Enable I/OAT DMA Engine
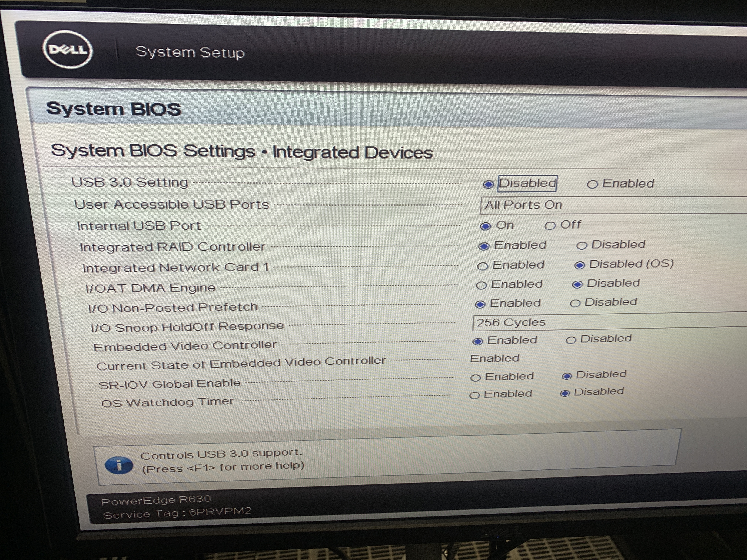This screenshot has height=560, width=747. point(481,286)
